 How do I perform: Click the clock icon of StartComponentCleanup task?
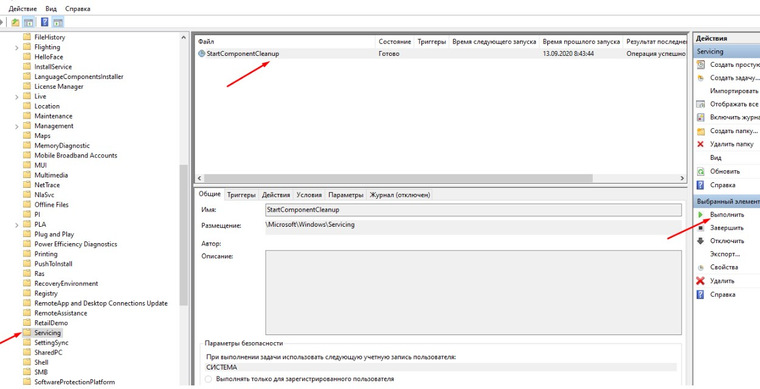pyautogui.click(x=202, y=54)
